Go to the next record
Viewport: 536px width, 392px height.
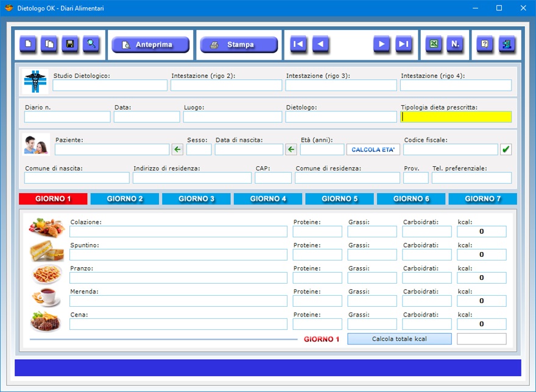point(382,44)
